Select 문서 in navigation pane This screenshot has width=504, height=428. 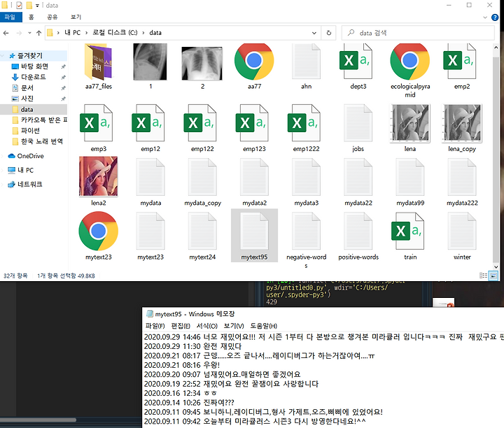[x=27, y=87]
